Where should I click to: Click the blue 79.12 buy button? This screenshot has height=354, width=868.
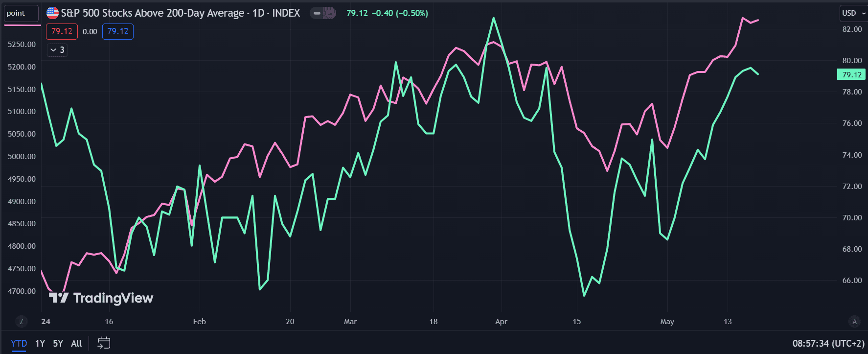tap(118, 31)
